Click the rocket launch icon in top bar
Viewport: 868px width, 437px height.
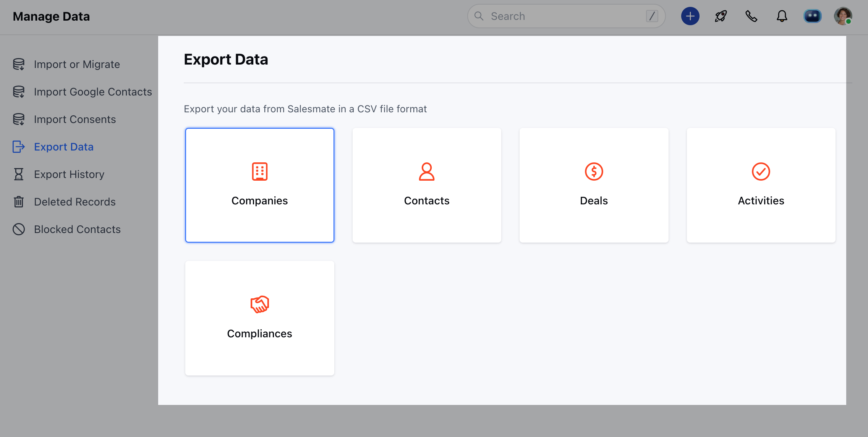click(x=720, y=16)
